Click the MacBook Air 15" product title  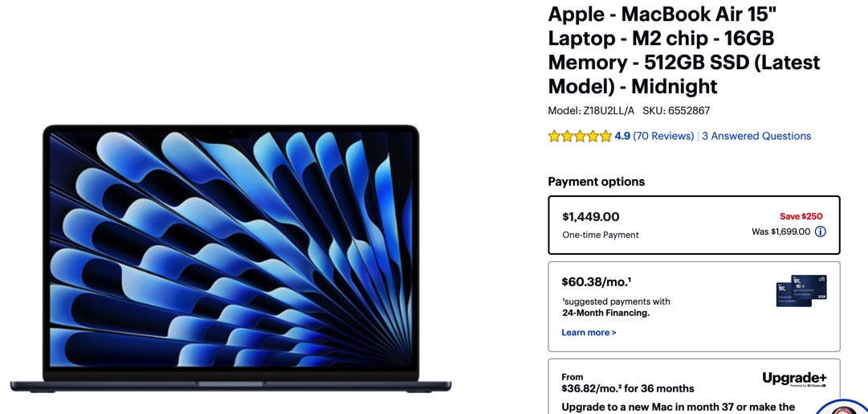click(684, 50)
